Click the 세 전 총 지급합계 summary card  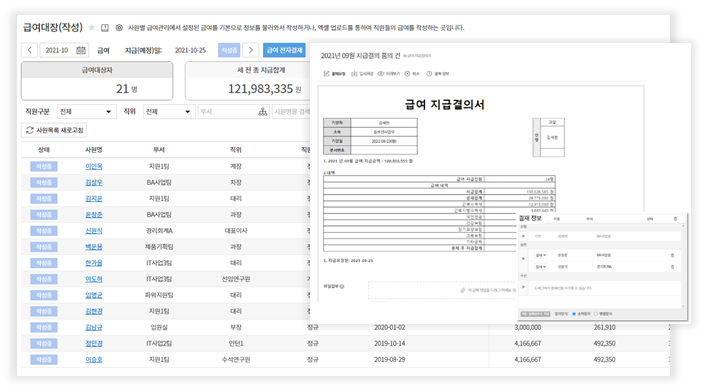(x=248, y=81)
